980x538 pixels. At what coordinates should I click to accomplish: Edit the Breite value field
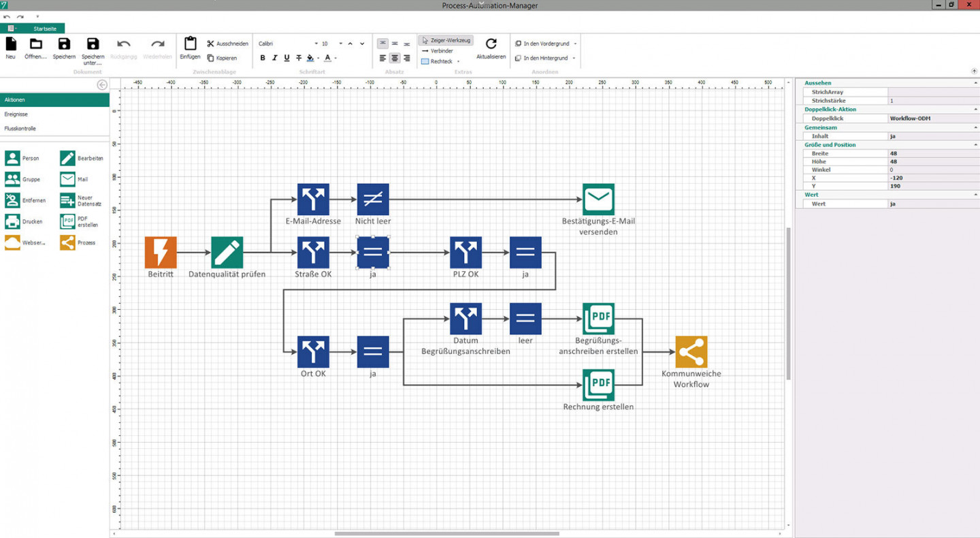[x=932, y=154]
